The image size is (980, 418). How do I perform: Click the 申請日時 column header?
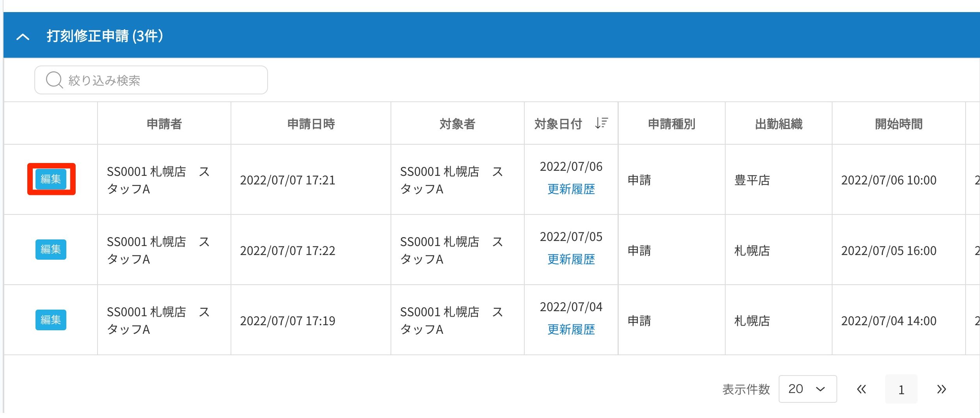coord(311,124)
